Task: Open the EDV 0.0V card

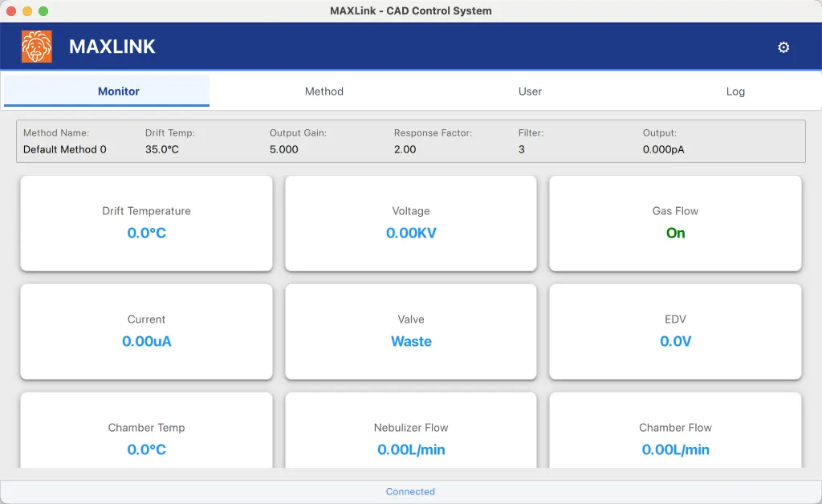Action: 675,332
